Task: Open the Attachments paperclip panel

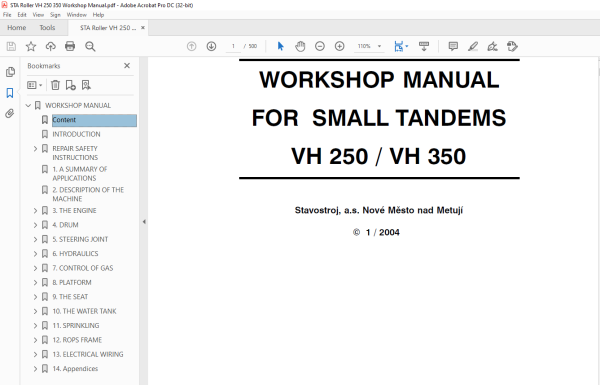Action: pyautogui.click(x=10, y=113)
